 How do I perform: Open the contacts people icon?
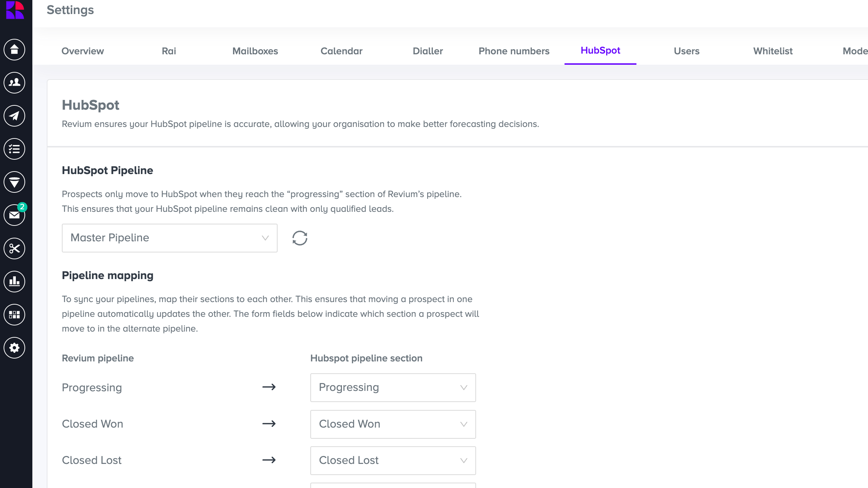point(14,83)
